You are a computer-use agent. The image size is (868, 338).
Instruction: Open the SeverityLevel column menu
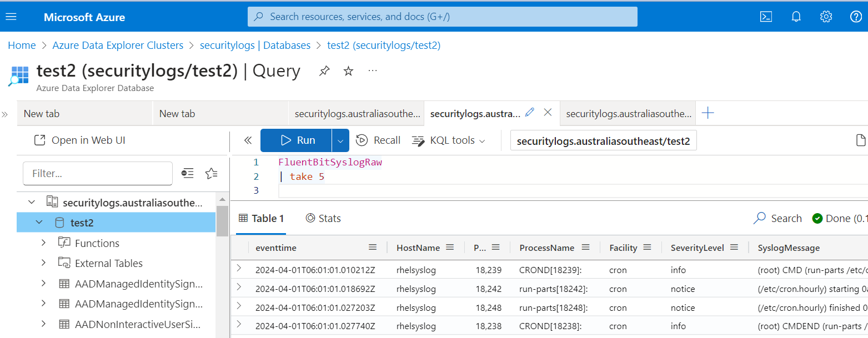tap(734, 248)
